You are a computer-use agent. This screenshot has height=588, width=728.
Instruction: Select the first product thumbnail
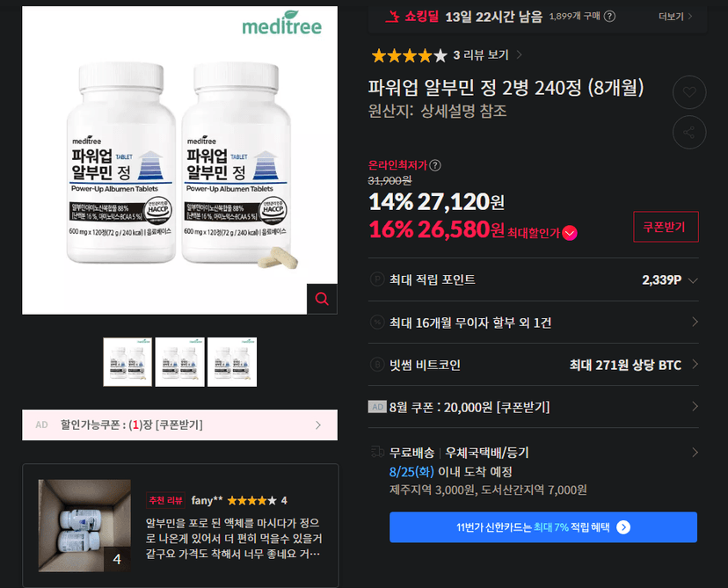[127, 362]
